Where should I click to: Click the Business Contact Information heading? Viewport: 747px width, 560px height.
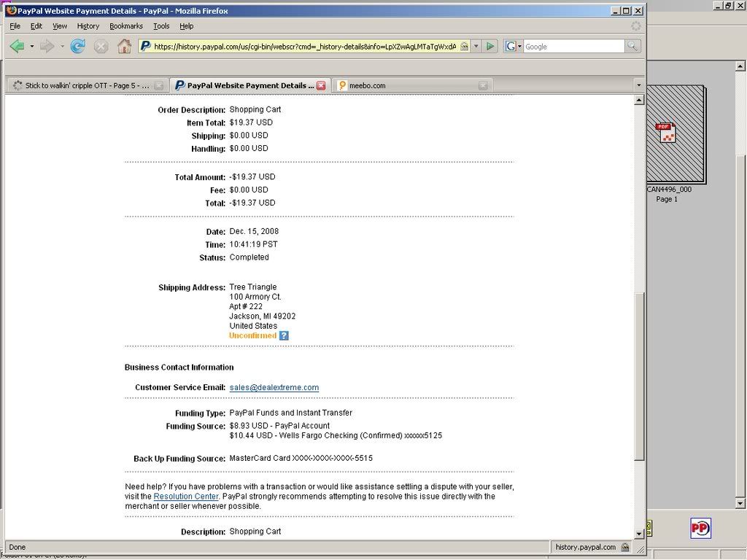179,367
